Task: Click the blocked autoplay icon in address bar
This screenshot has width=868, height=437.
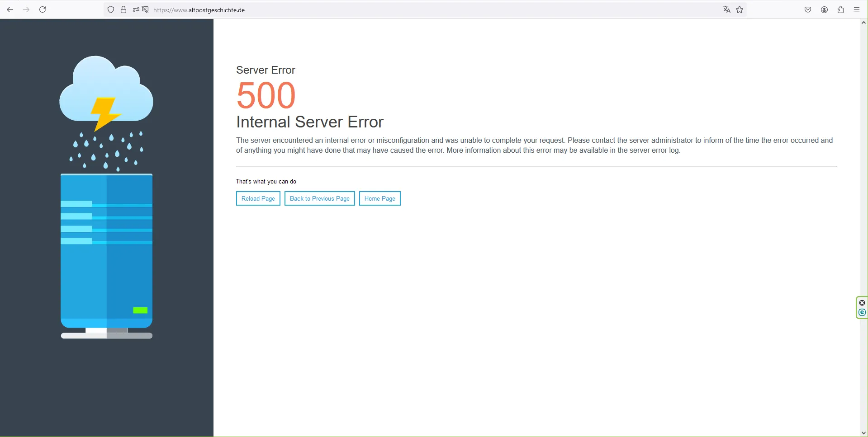Action: point(145,9)
